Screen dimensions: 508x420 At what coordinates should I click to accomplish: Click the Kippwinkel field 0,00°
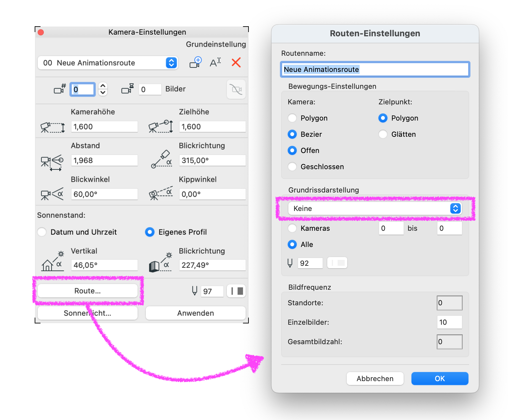coord(212,194)
